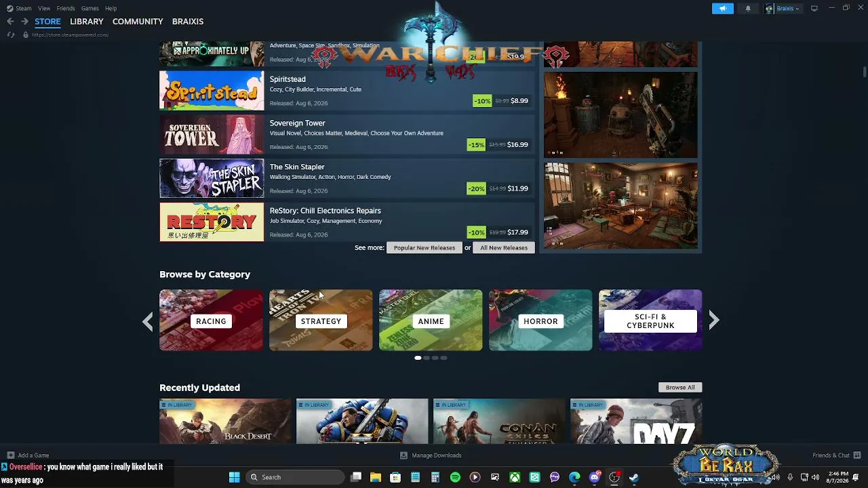Open the Spiritstead game listing
This screenshot has width=868, height=488.
click(347, 90)
